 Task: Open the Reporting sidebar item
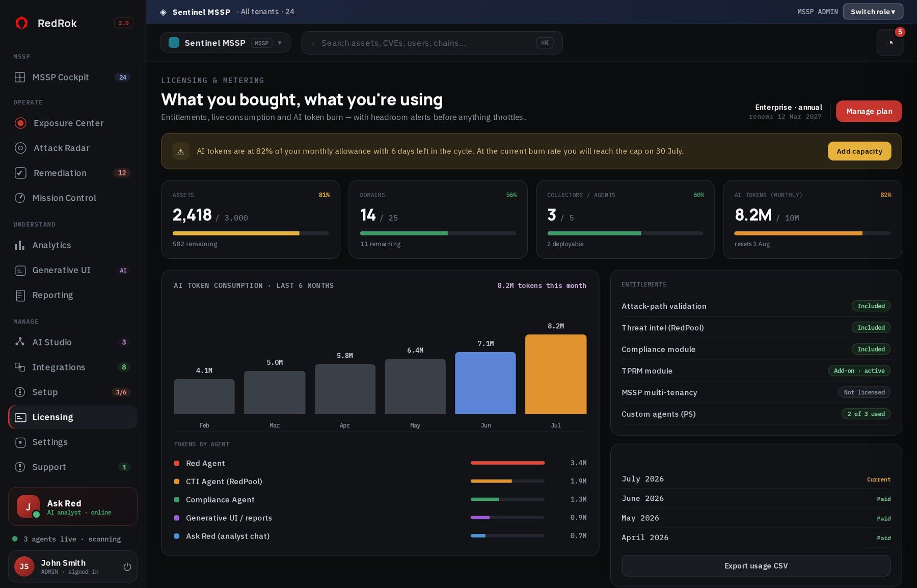click(73, 295)
